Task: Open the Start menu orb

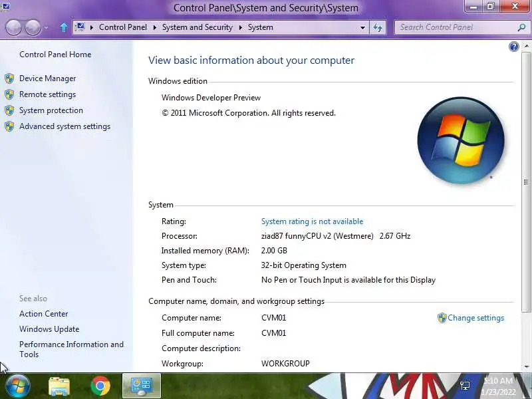Action: click(x=17, y=386)
